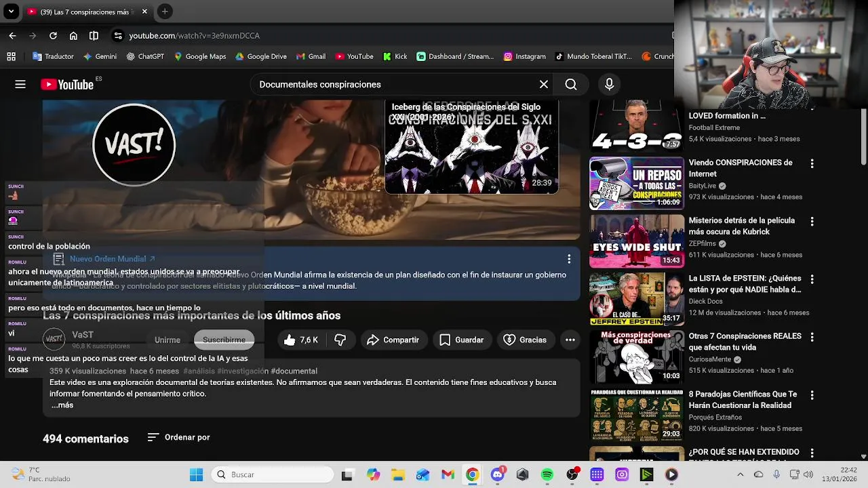
Task: Start voice search with the microphone
Action: [609, 85]
